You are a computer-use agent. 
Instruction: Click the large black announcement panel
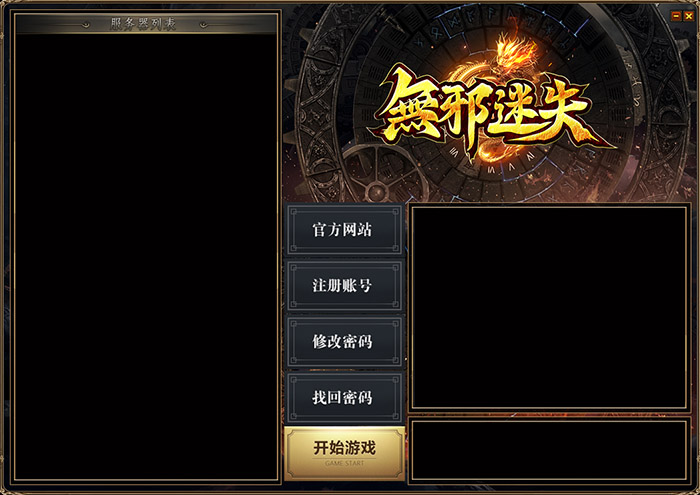click(x=549, y=307)
